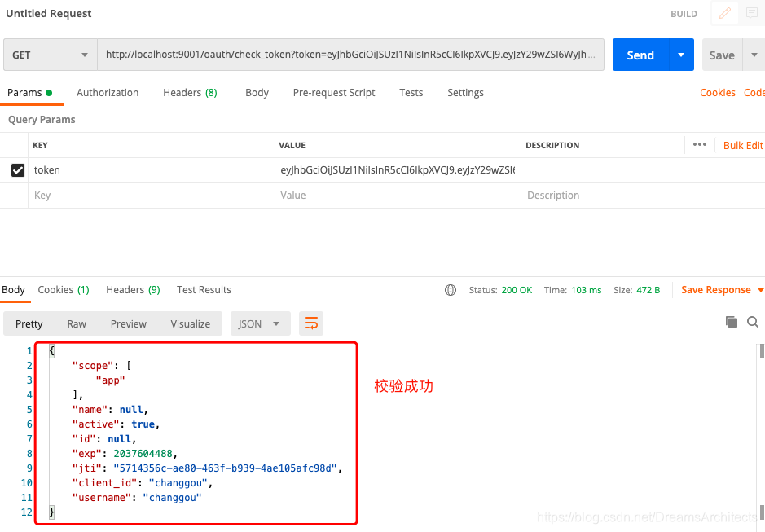This screenshot has height=532, width=765.
Task: Click the blue Send button
Action: point(640,55)
